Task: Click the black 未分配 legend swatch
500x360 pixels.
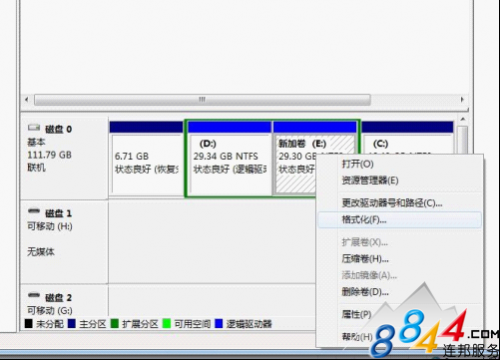Action: point(29,323)
